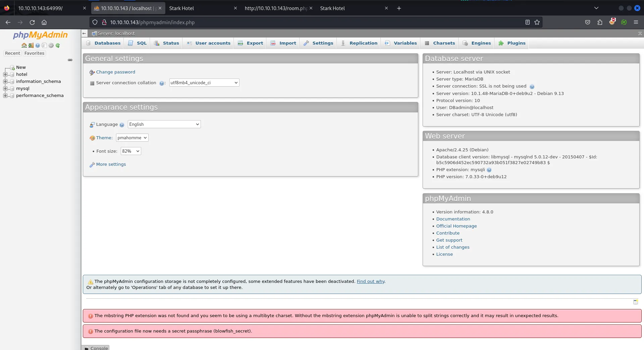Click the green M extension icon
644x350 pixels.
click(x=624, y=22)
